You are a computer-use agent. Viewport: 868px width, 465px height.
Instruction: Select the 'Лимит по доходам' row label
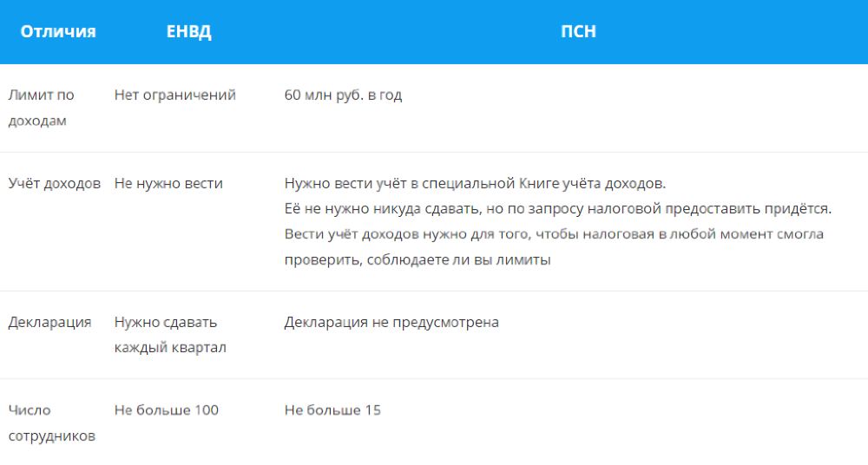41,108
